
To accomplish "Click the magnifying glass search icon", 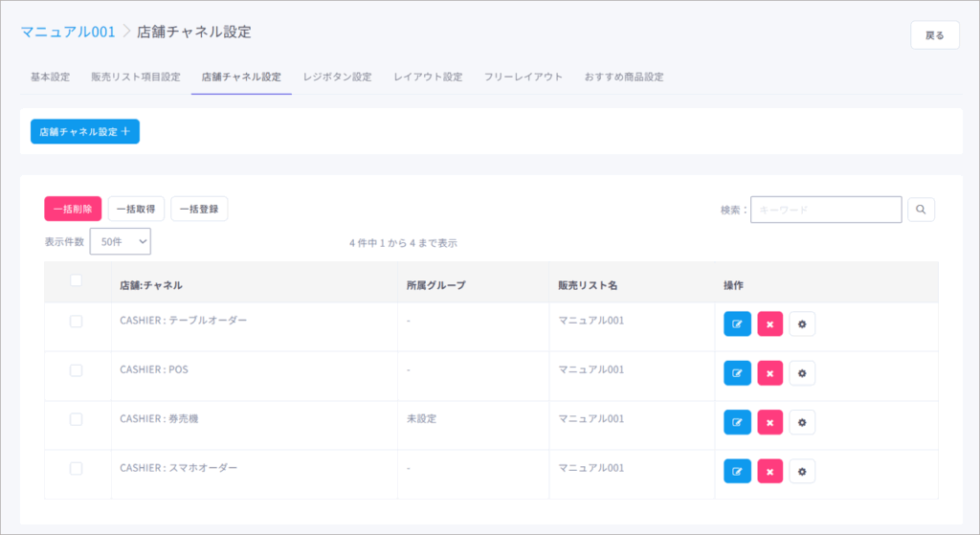I will click(x=921, y=209).
